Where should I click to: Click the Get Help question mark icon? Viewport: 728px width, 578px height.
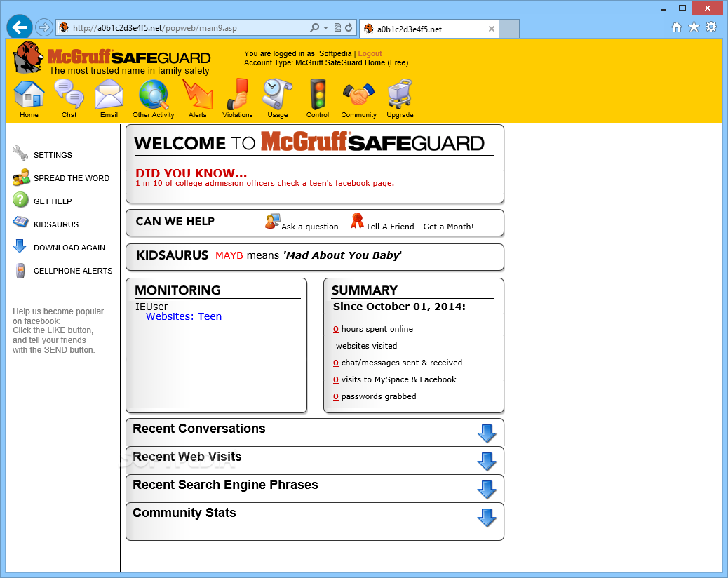click(20, 200)
